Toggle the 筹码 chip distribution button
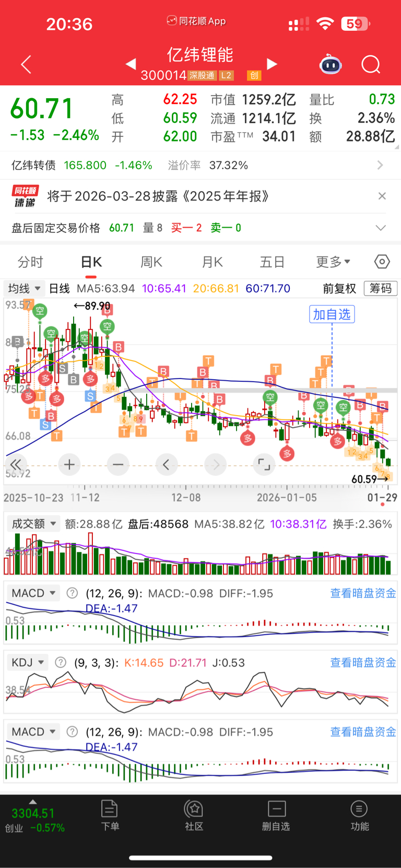Screen dimensions: 401x868 click(381, 288)
